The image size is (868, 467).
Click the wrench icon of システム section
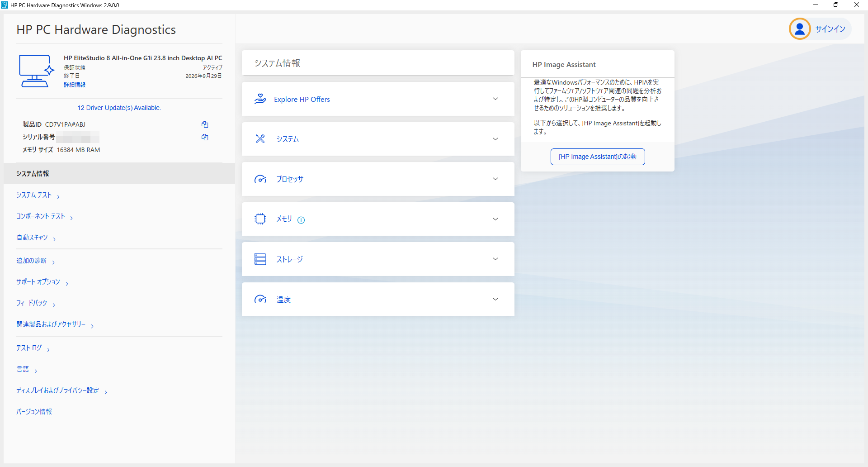coord(260,139)
